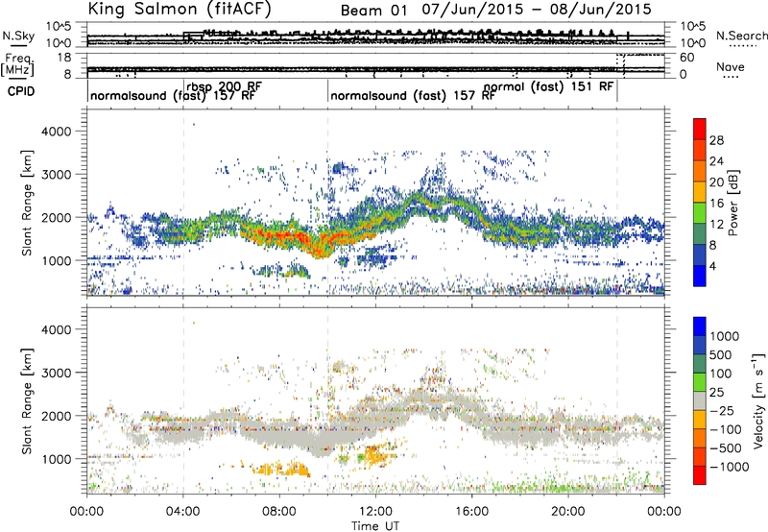Click the '4000' range tick in power panel
This screenshot has width=768, height=532.
56,132
